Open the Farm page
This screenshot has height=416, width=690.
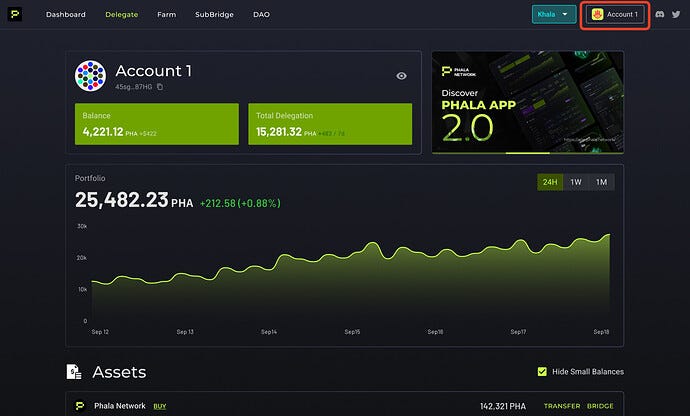point(166,15)
